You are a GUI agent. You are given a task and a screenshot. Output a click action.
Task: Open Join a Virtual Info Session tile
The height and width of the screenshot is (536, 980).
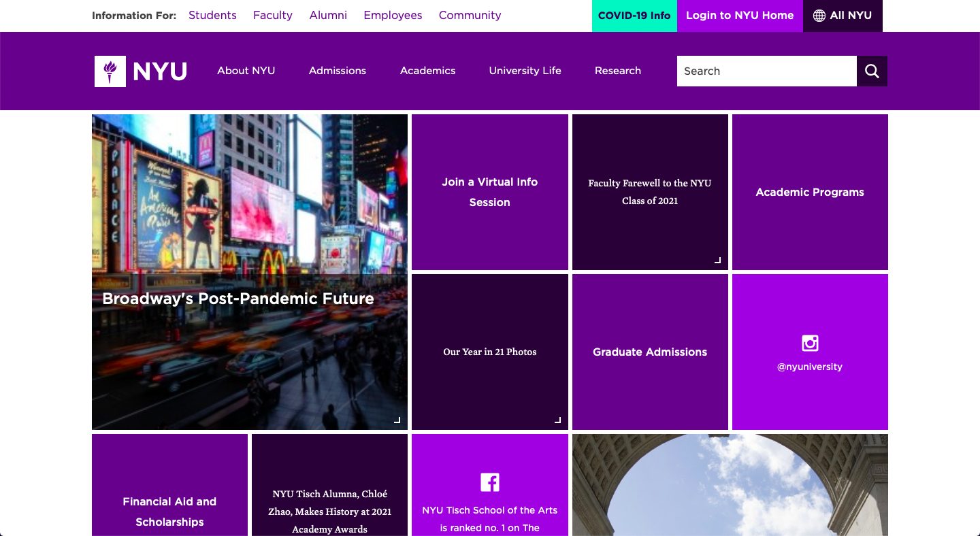coord(490,192)
